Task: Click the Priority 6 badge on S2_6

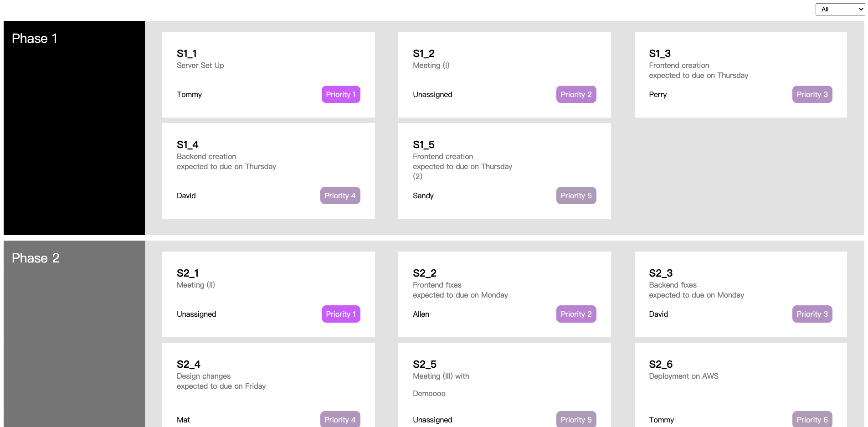Action: tap(812, 419)
